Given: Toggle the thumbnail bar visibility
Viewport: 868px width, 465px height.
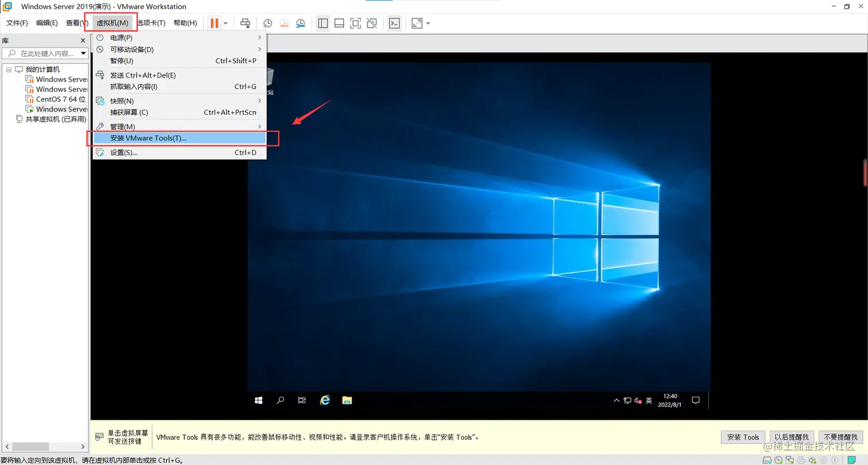Looking at the screenshot, I should click(x=339, y=23).
